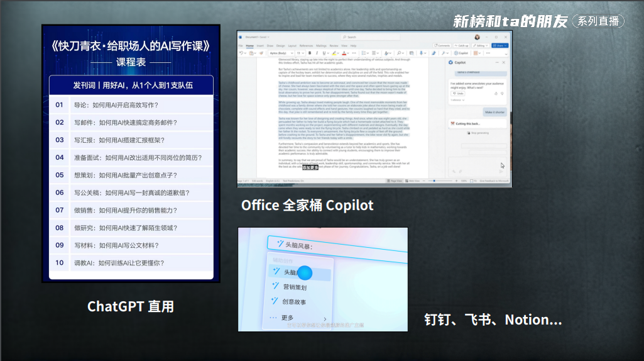
Task: Select the References tab in Word ribbon
Action: (x=306, y=46)
